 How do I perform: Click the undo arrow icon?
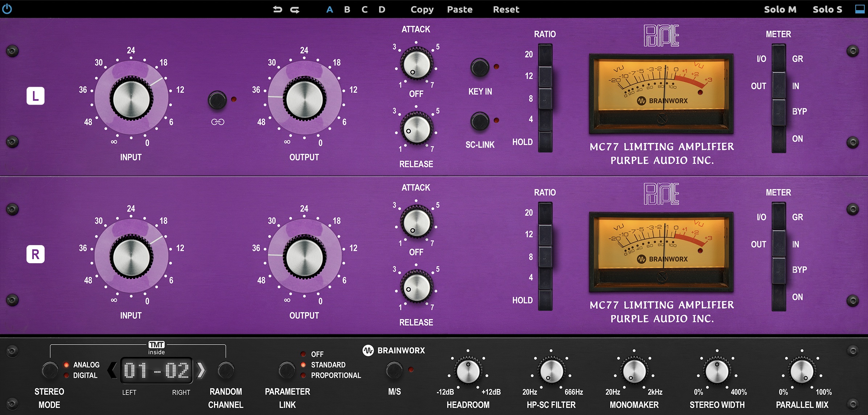point(277,9)
